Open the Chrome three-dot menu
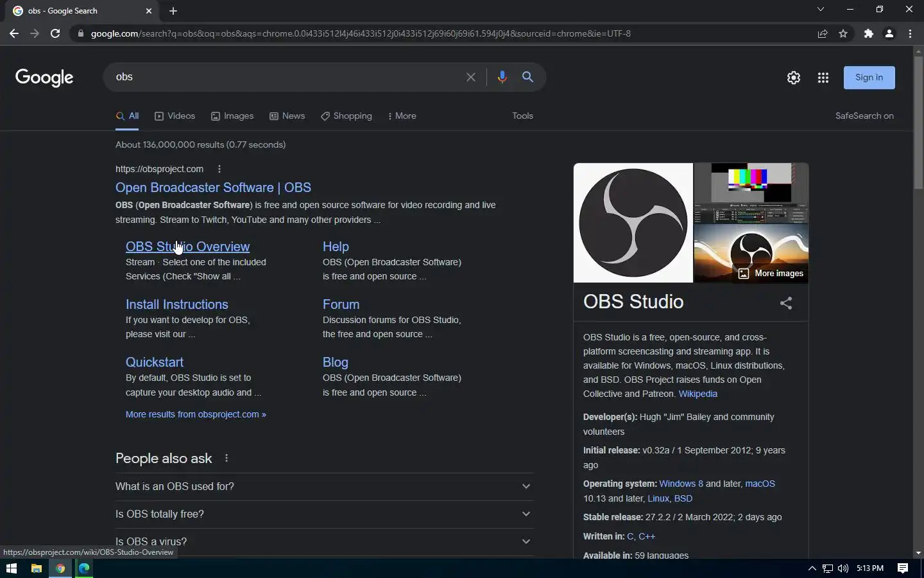924x578 pixels. 910,33
